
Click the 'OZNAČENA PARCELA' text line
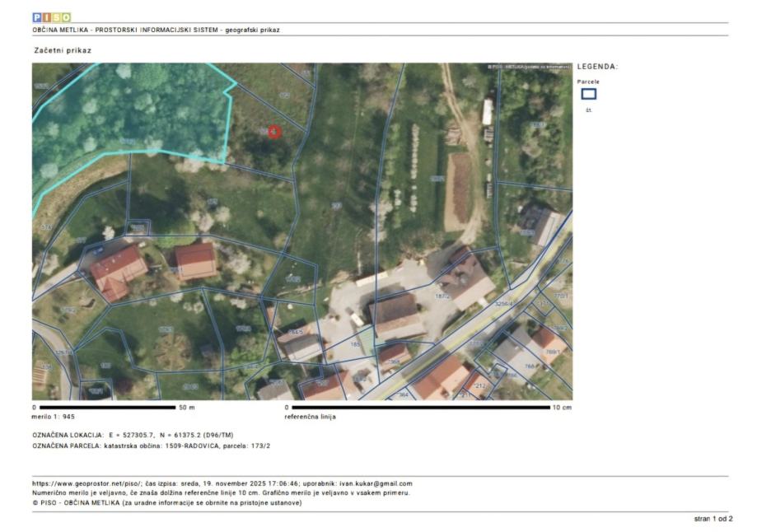pos(151,446)
